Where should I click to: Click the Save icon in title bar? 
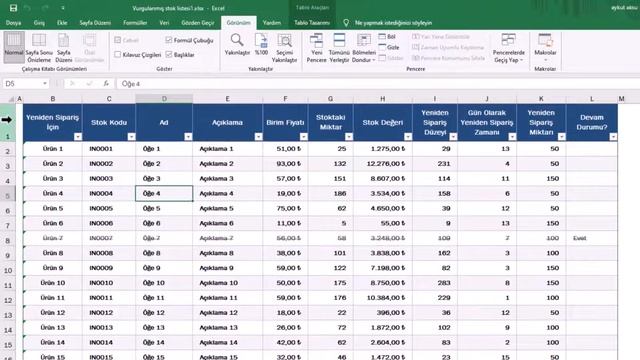pyautogui.click(x=13, y=8)
